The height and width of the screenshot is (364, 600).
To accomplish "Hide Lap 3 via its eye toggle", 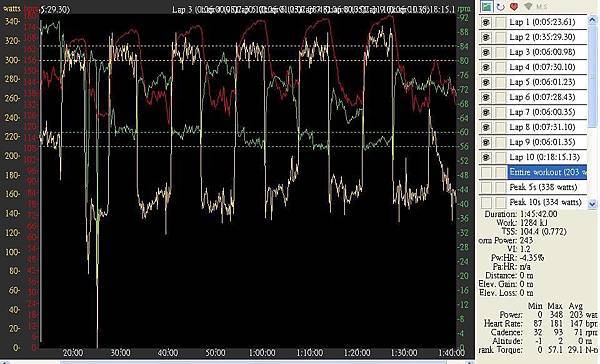I will point(486,52).
